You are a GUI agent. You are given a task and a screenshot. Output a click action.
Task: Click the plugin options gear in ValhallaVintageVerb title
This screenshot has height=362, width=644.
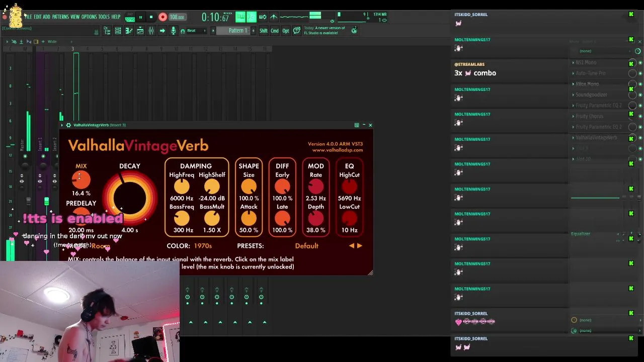point(68,125)
